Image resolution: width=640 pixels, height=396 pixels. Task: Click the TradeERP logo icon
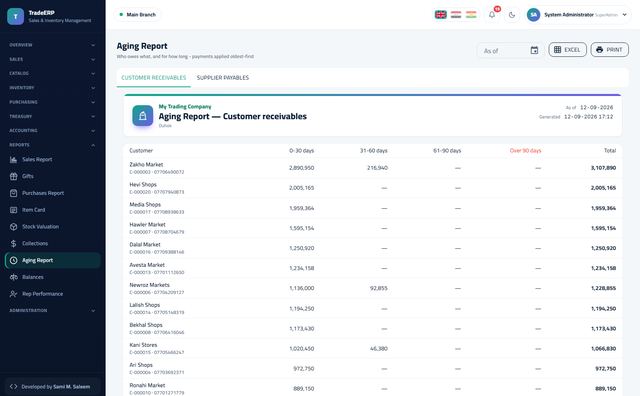pyautogui.click(x=16, y=16)
